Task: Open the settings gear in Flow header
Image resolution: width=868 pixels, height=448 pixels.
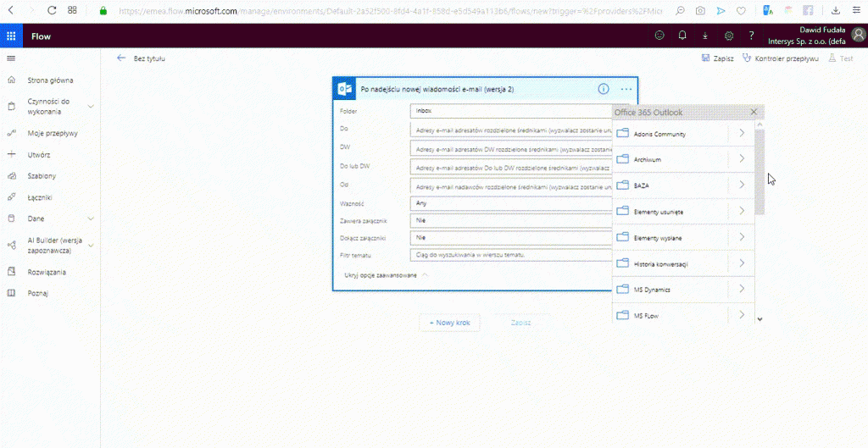Action: (x=728, y=36)
